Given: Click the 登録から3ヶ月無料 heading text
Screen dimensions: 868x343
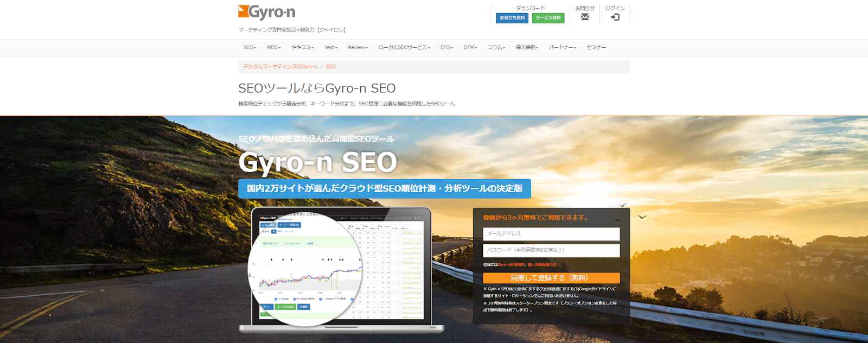Looking at the screenshot, I should pyautogui.click(x=536, y=218).
